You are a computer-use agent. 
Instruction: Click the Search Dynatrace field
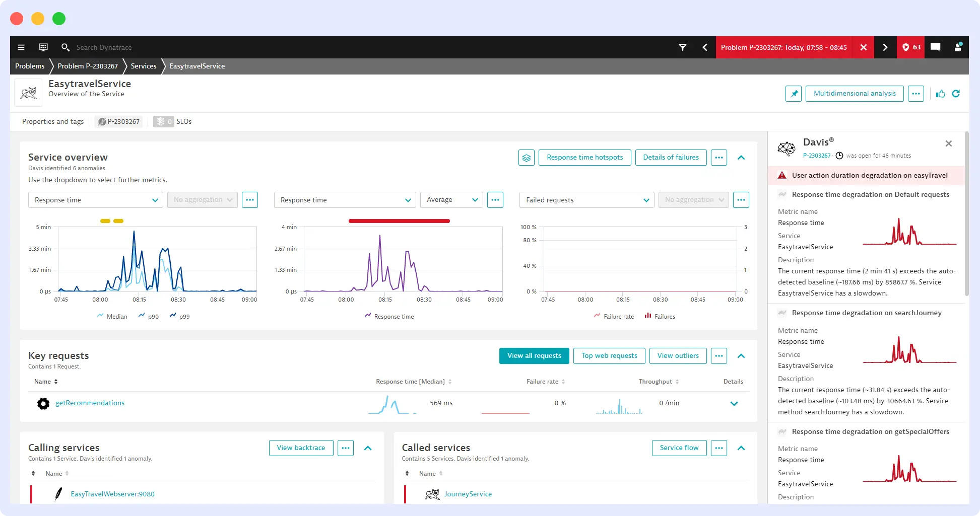pyautogui.click(x=104, y=47)
